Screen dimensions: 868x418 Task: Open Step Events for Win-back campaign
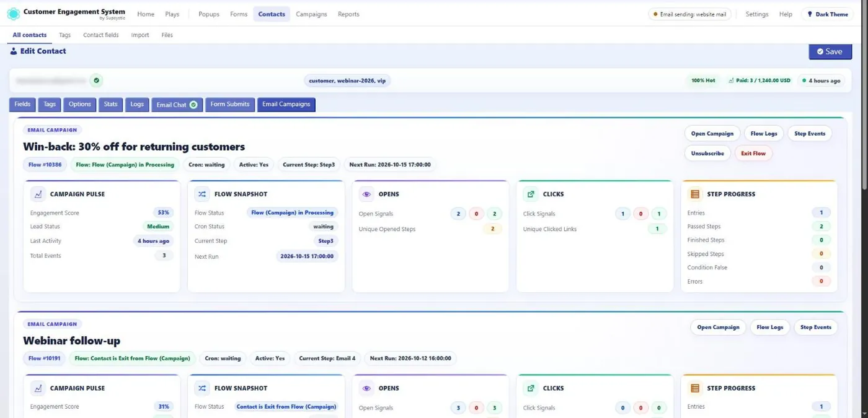tap(810, 134)
